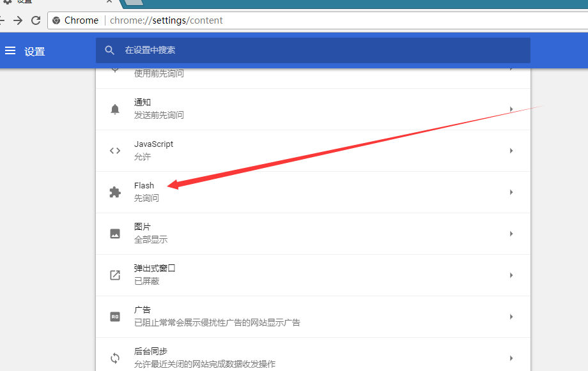
Task: Click the 弹出式窗口 pop-up icon
Action: click(x=115, y=275)
